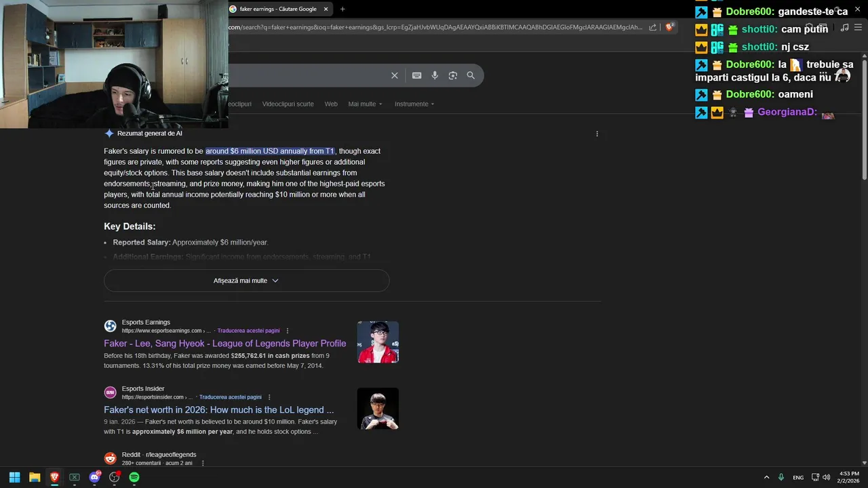Switch to Web results filter
868x488 pixels.
(331, 104)
